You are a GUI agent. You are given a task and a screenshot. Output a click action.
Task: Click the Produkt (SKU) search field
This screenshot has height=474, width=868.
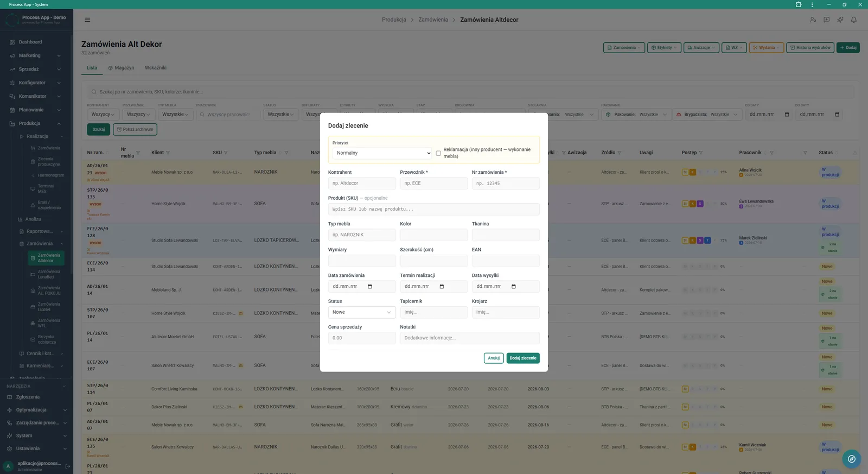point(434,209)
